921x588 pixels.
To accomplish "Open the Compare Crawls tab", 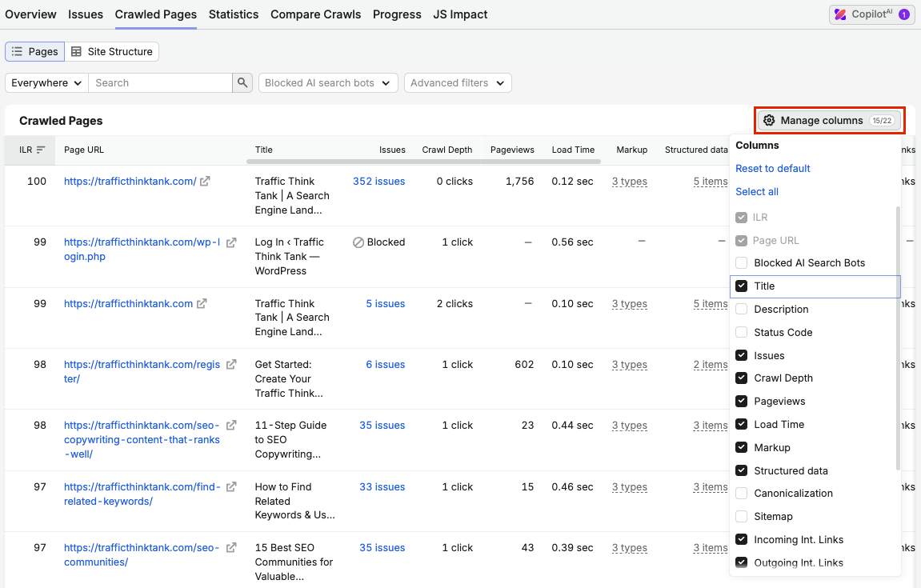I will [315, 14].
